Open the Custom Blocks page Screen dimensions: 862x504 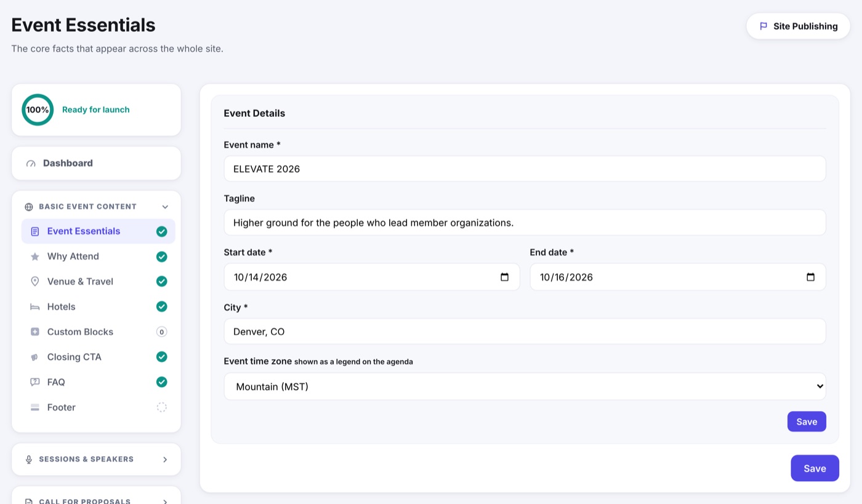click(99, 332)
